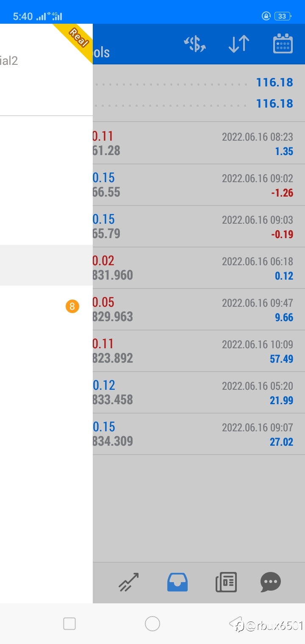Select the highlighted grey drawer menu item
This screenshot has height=644, width=305.
(x=46, y=265)
